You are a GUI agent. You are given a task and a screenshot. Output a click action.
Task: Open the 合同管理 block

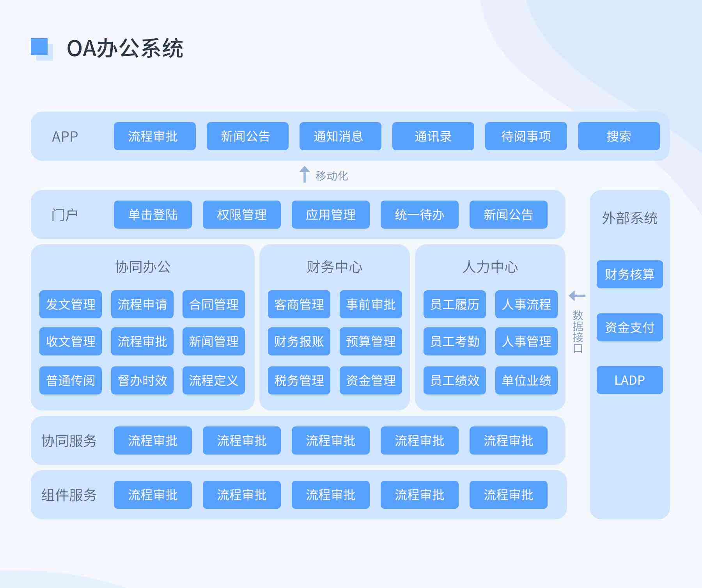[x=214, y=304]
